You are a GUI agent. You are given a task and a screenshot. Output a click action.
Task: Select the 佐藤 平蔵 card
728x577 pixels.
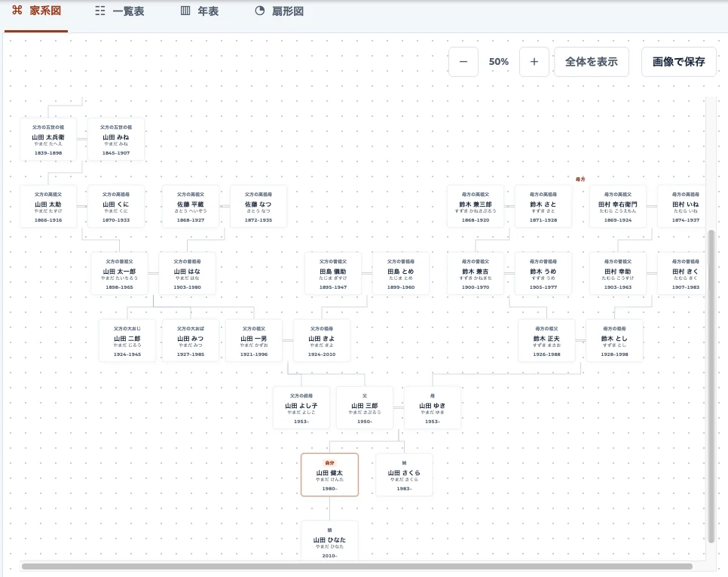point(191,206)
